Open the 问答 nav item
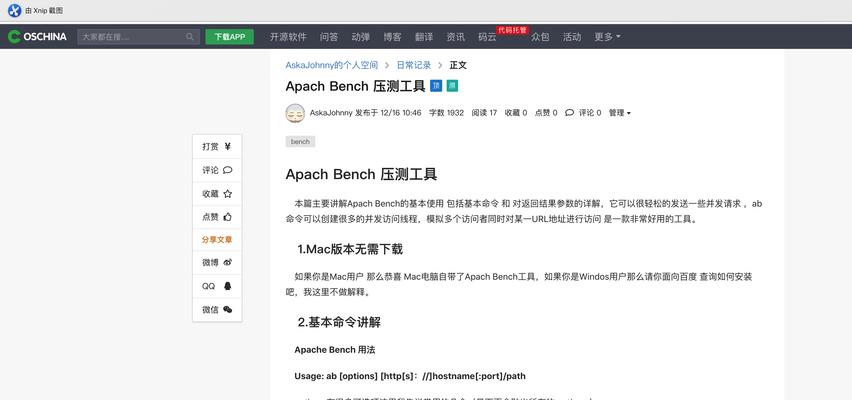The width and height of the screenshot is (852, 400). (x=329, y=37)
